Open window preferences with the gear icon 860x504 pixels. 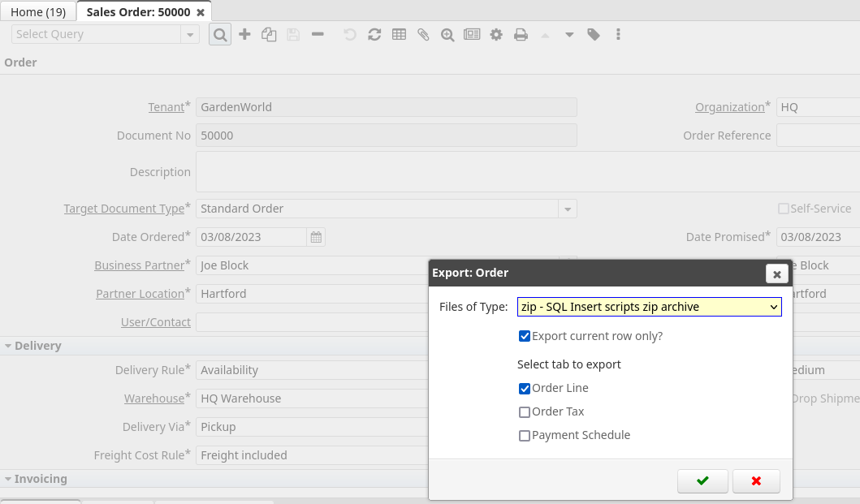496,34
